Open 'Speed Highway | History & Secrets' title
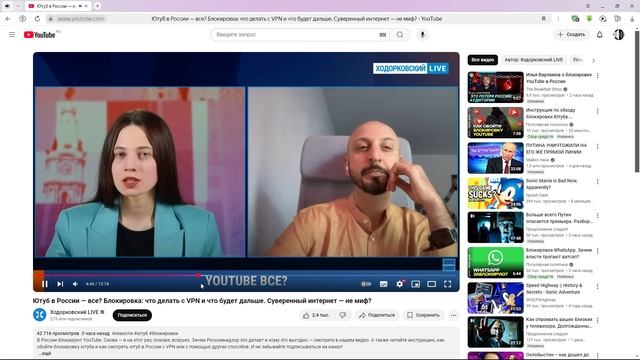Viewport: 640px width, 360px height. pos(554,289)
